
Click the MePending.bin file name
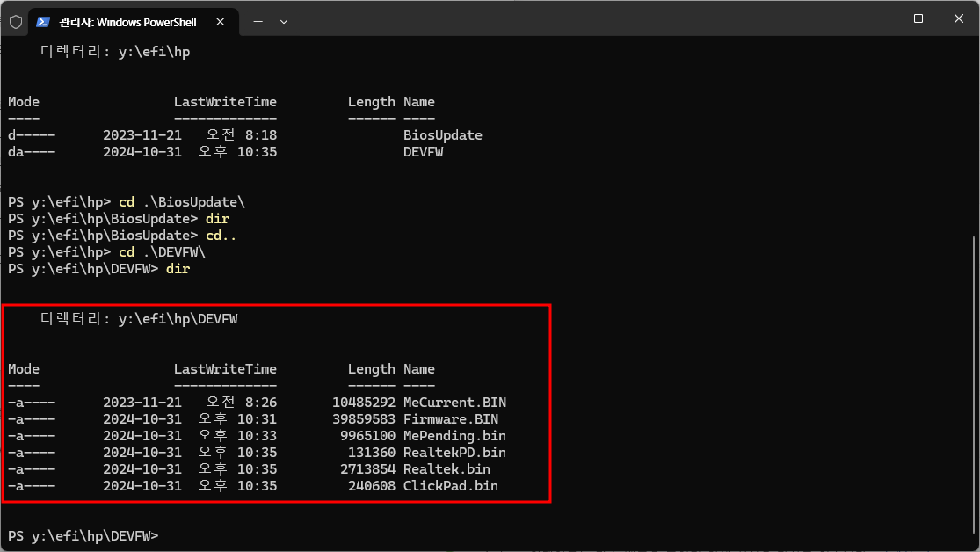point(454,436)
